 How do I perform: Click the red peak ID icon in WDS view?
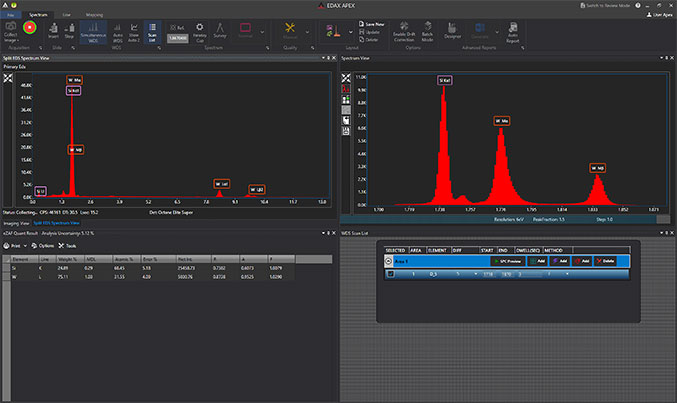coord(346,89)
